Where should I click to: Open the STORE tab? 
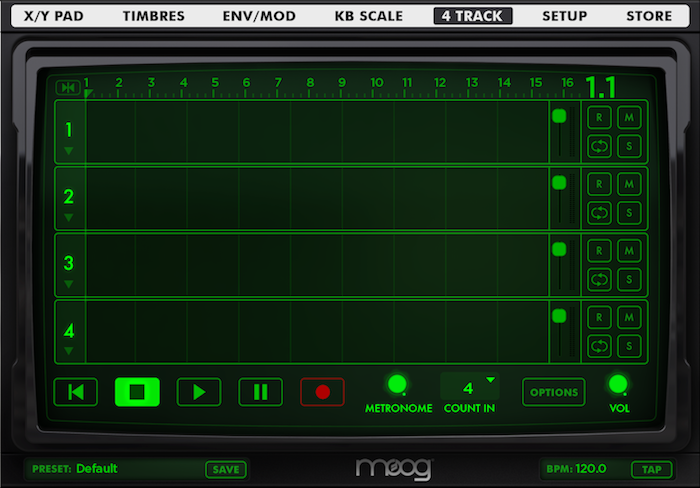point(649,16)
